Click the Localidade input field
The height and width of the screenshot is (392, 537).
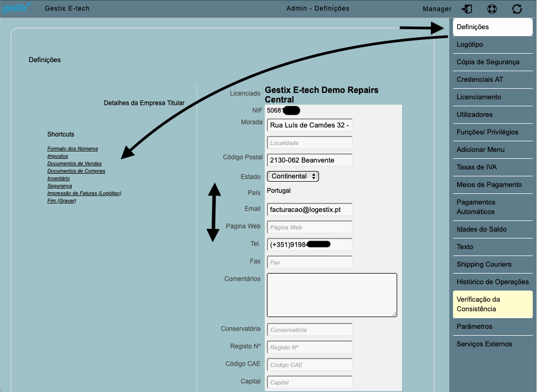(309, 143)
